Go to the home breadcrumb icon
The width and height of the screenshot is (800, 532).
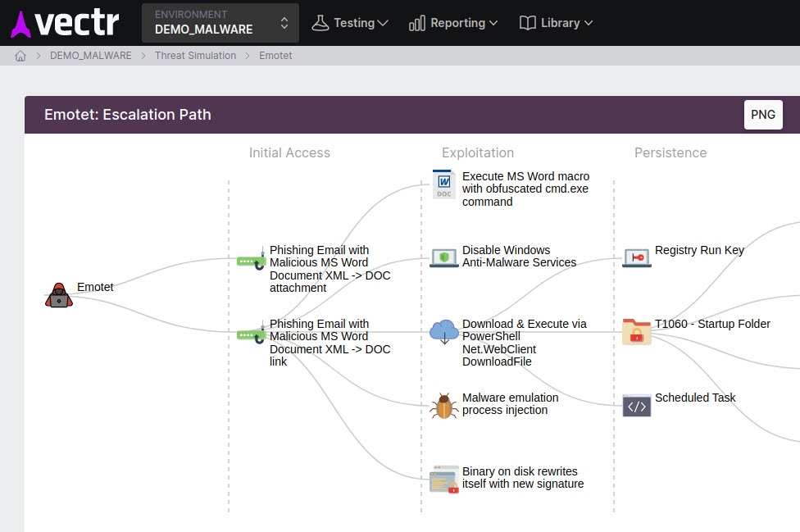[x=20, y=56]
